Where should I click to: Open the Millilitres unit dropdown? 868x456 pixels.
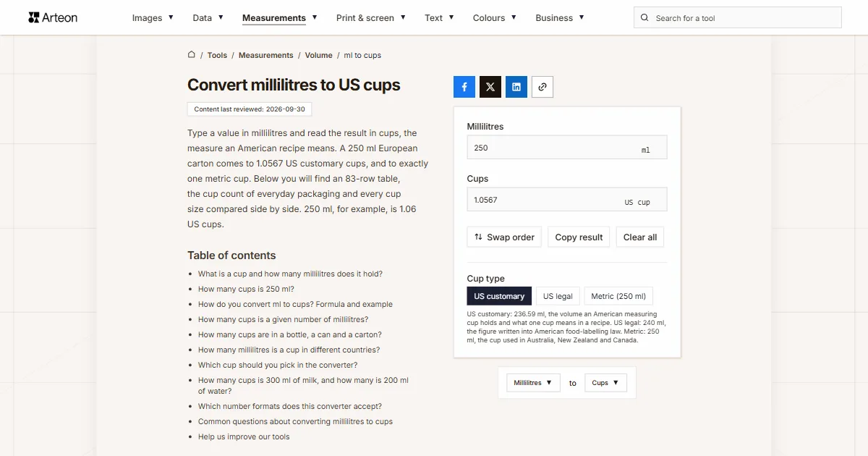tap(533, 383)
